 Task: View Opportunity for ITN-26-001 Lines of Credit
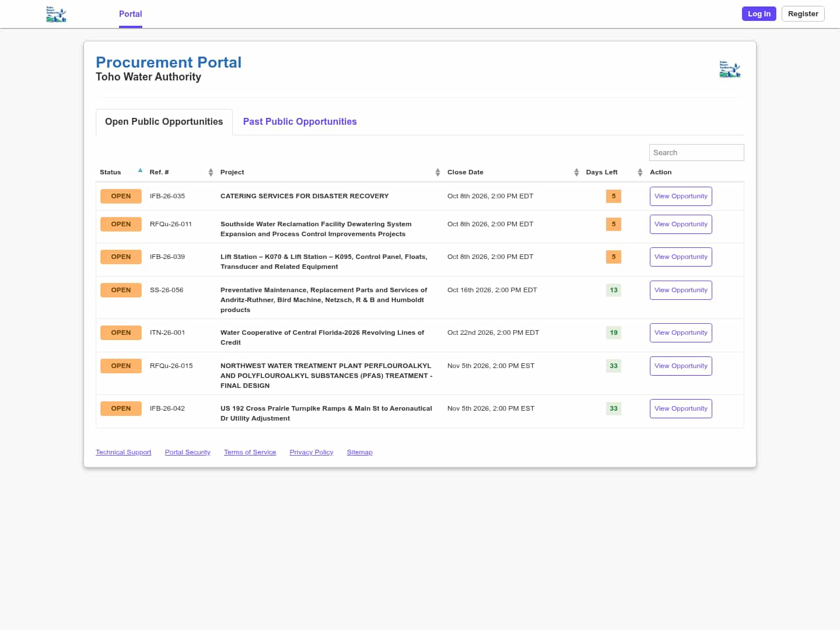681,332
